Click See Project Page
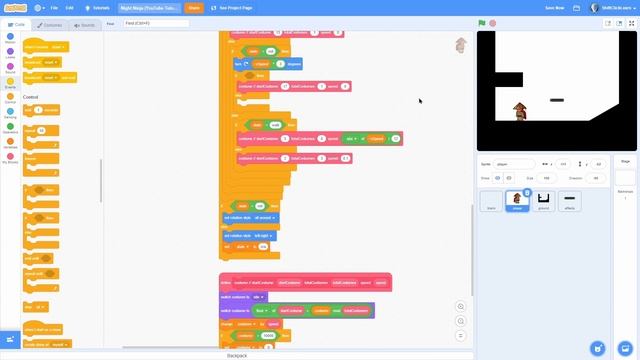This screenshot has width=640, height=360. (x=231, y=8)
